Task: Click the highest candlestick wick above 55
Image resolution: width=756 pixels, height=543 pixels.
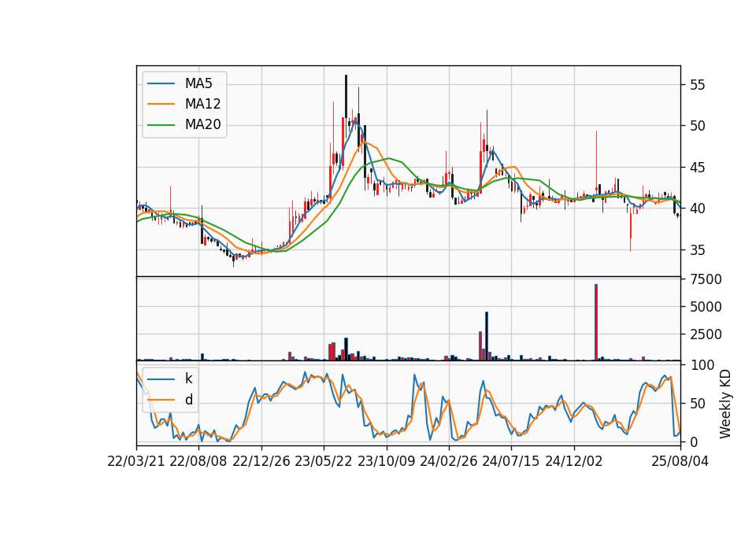Action: coord(346,96)
